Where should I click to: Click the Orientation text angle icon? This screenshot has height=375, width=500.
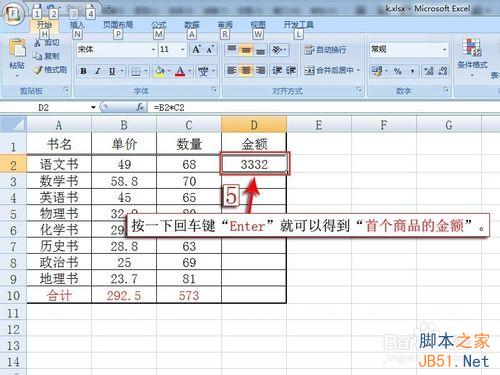tap(278, 50)
